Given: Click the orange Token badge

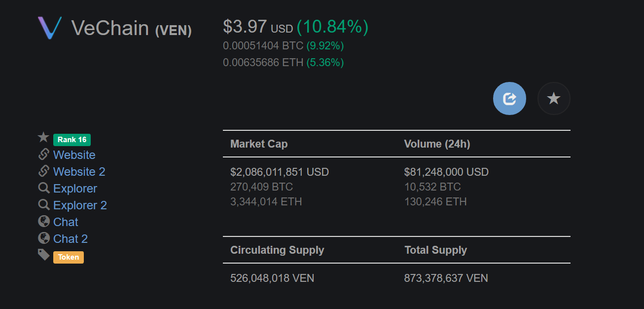Looking at the screenshot, I should (68, 257).
